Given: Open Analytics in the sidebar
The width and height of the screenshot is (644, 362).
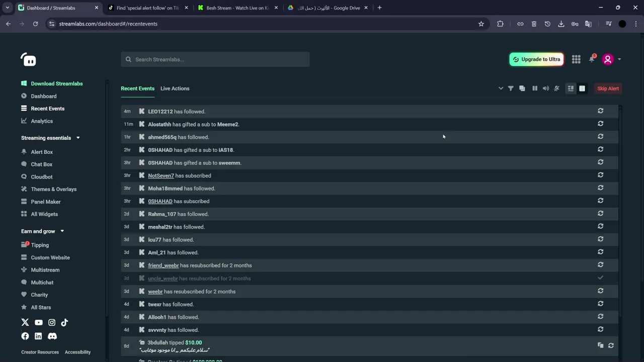Looking at the screenshot, I should pyautogui.click(x=42, y=121).
